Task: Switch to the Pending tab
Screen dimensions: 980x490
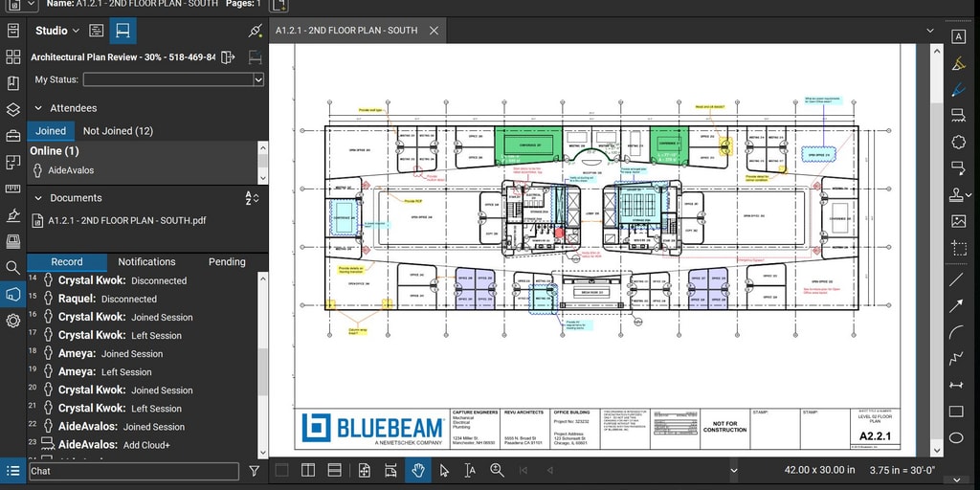Action: 227,262
